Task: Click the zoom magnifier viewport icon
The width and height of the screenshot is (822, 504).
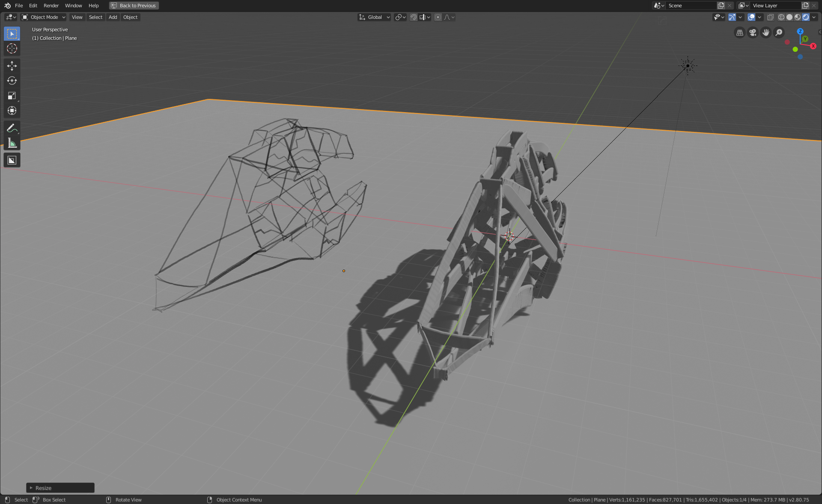Action: (x=779, y=33)
